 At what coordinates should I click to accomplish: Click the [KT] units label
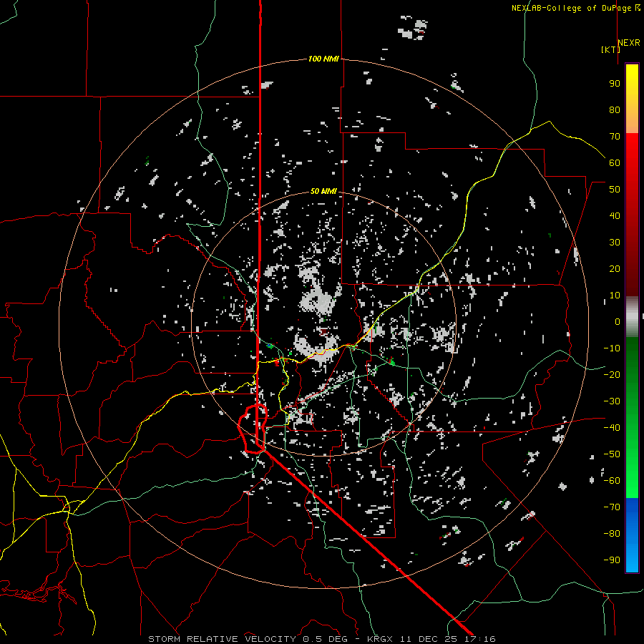click(x=610, y=49)
